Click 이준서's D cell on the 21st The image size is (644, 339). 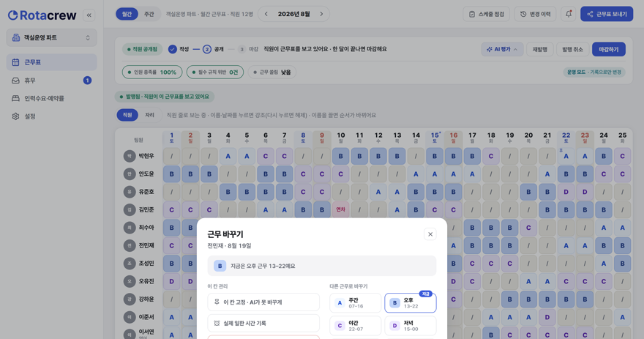tap(547, 317)
